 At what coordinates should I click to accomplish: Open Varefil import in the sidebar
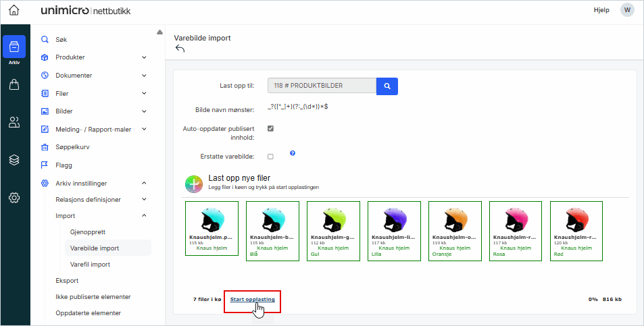point(90,265)
